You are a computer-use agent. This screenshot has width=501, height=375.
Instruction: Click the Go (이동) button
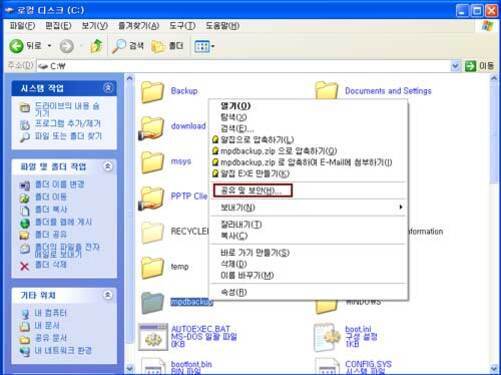(x=479, y=66)
